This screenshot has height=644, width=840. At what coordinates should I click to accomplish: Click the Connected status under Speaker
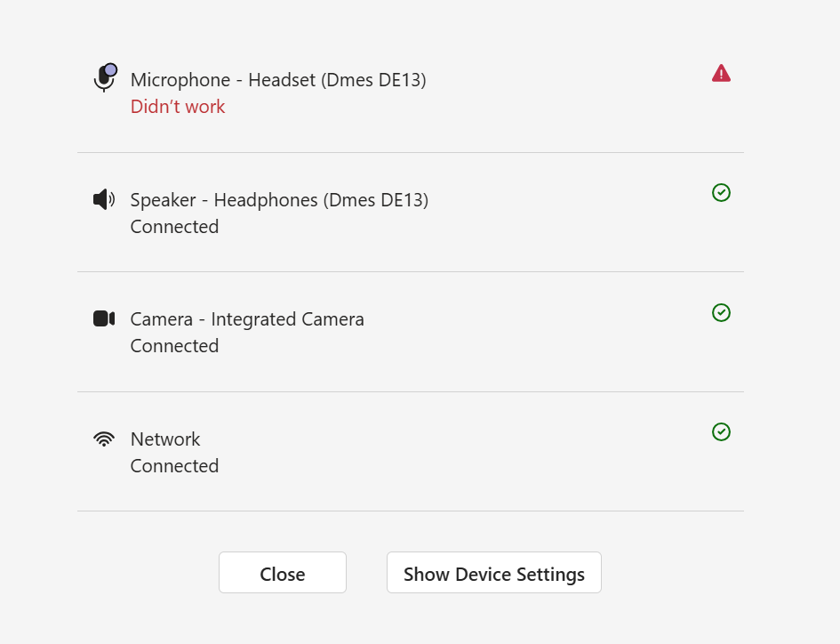(x=174, y=227)
